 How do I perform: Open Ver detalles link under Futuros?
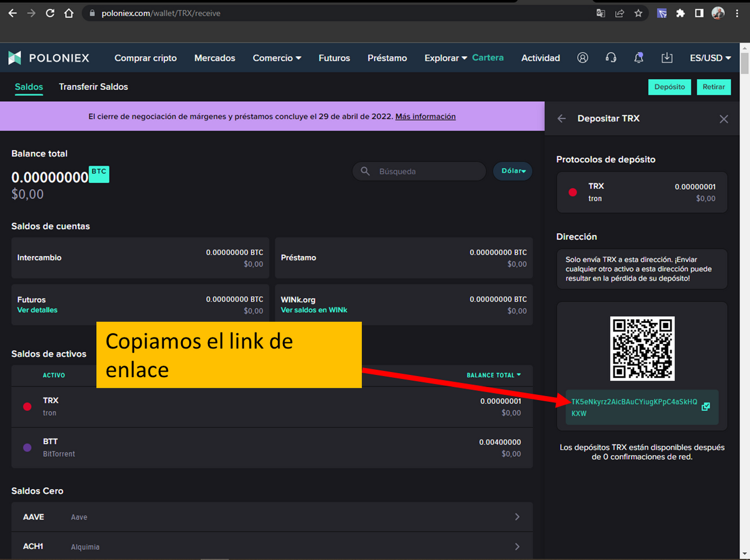(37, 310)
